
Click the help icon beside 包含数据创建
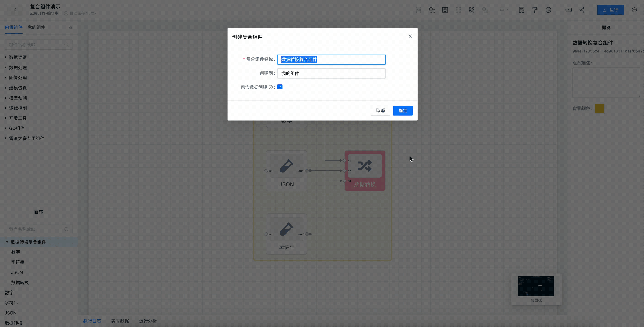point(271,87)
